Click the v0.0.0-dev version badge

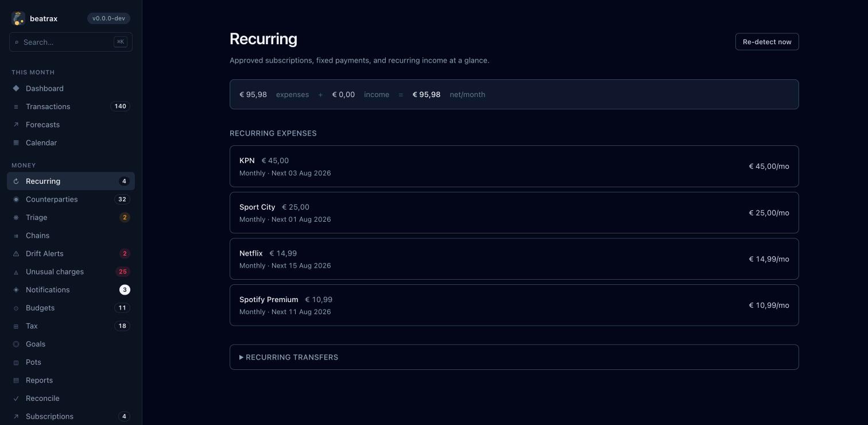pos(108,18)
